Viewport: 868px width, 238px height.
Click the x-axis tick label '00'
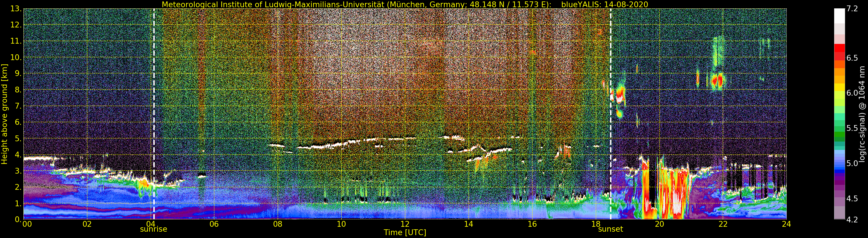[x=27, y=224]
